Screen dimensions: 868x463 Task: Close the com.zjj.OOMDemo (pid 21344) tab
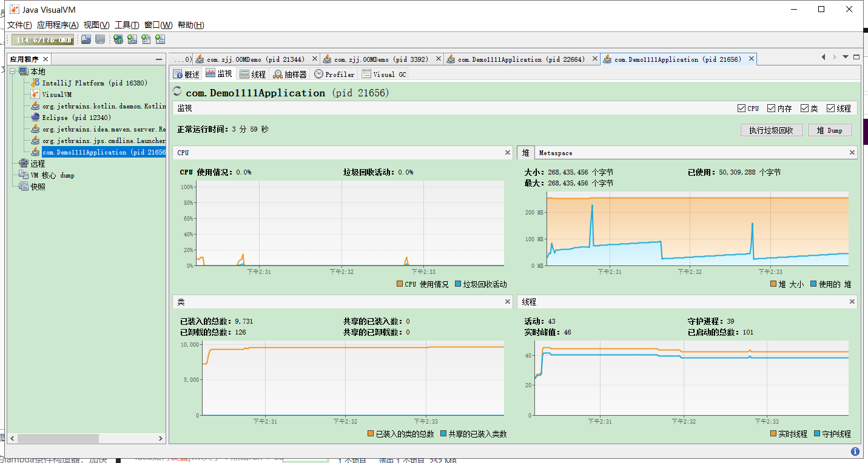coord(314,59)
